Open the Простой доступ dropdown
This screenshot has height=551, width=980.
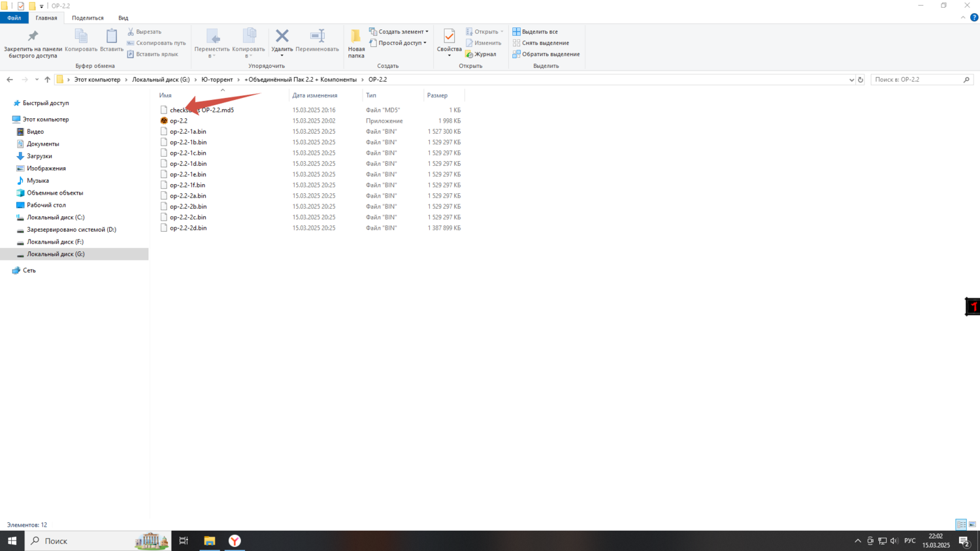(x=398, y=43)
